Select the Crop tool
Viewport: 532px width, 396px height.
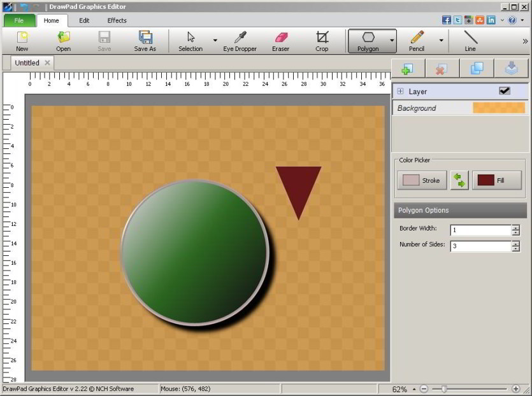[x=322, y=41]
